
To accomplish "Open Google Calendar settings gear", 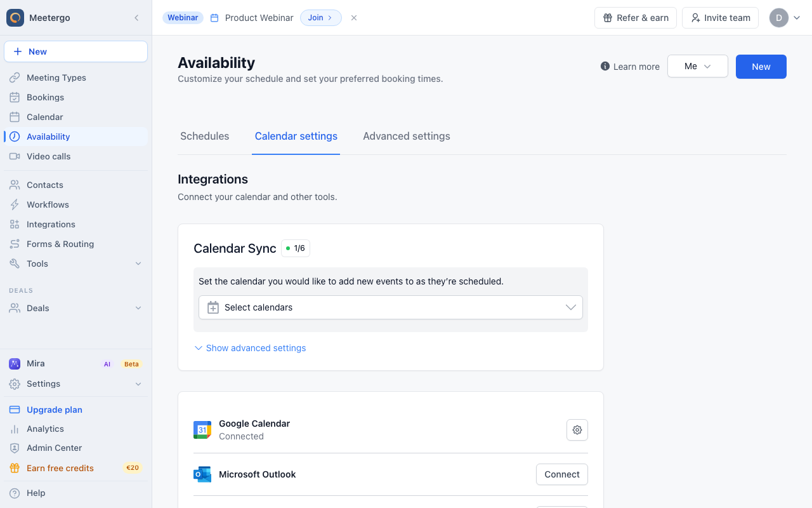I will click(x=577, y=430).
